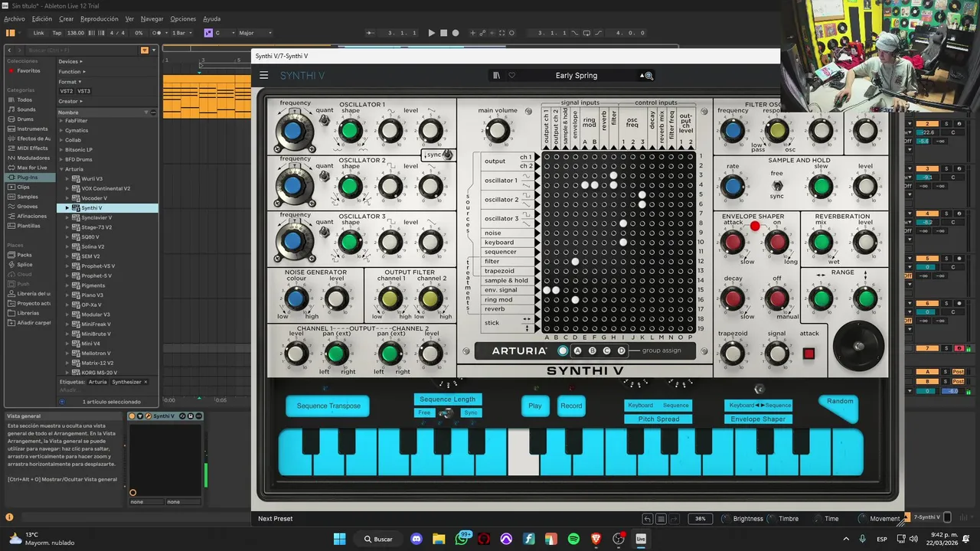Click the Windows Start button

point(339,539)
